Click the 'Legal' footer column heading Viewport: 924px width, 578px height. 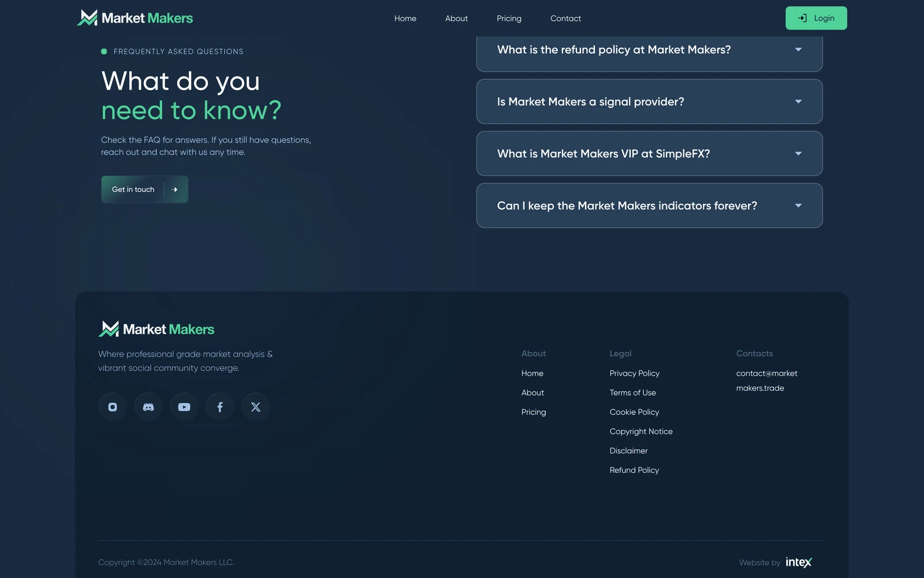pyautogui.click(x=620, y=354)
